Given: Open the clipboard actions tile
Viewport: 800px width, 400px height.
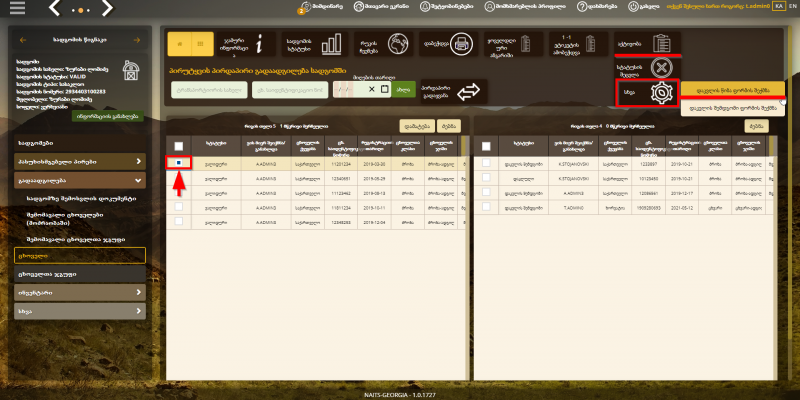Looking at the screenshot, I should [647, 43].
